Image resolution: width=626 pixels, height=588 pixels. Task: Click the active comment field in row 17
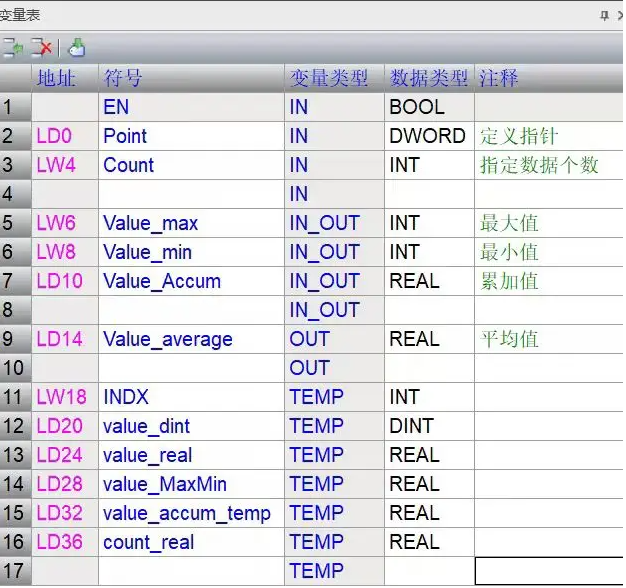click(549, 571)
